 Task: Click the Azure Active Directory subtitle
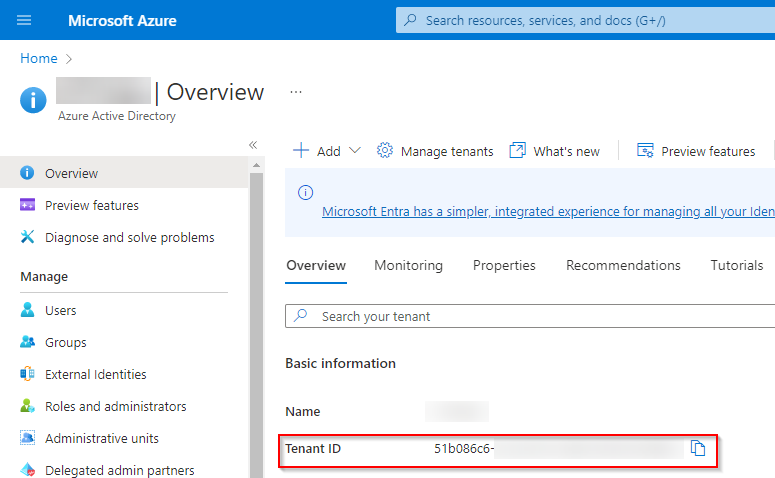[x=117, y=116]
